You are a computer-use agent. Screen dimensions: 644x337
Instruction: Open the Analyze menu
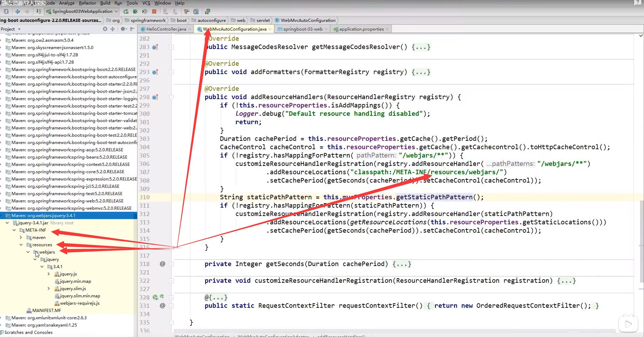(x=67, y=3)
